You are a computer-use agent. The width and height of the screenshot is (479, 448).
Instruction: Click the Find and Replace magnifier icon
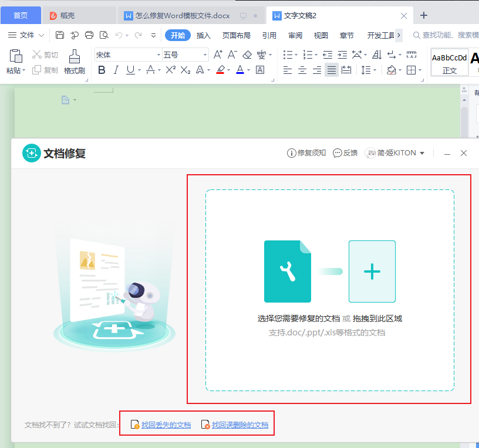point(104,35)
